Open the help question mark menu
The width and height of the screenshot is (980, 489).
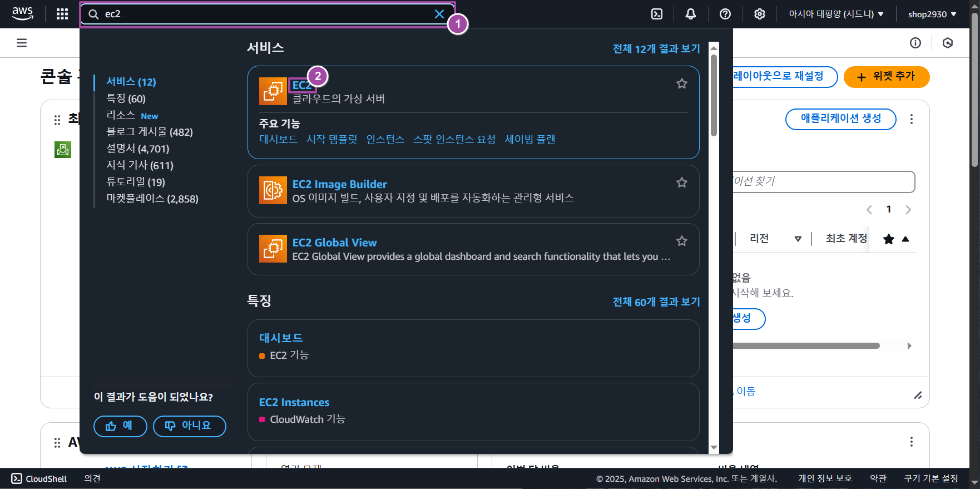coord(725,14)
